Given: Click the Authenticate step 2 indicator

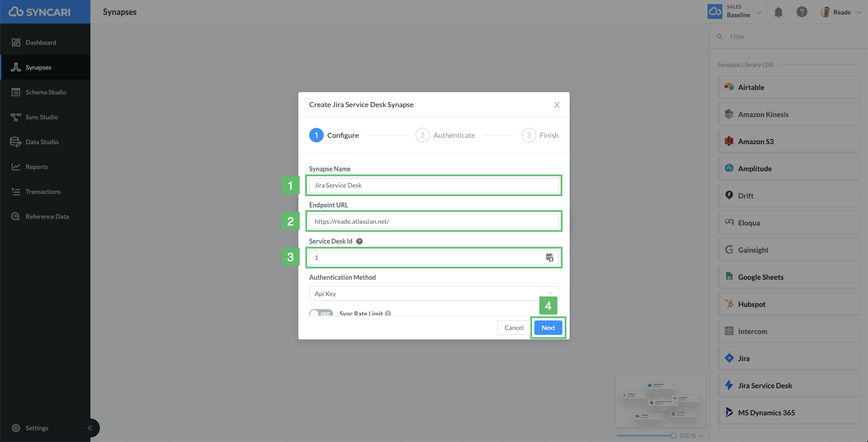Looking at the screenshot, I should [423, 135].
